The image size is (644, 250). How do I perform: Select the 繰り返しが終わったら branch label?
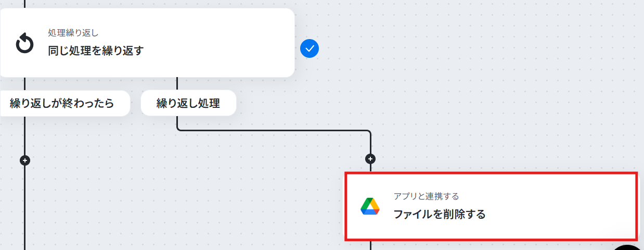coord(62,103)
